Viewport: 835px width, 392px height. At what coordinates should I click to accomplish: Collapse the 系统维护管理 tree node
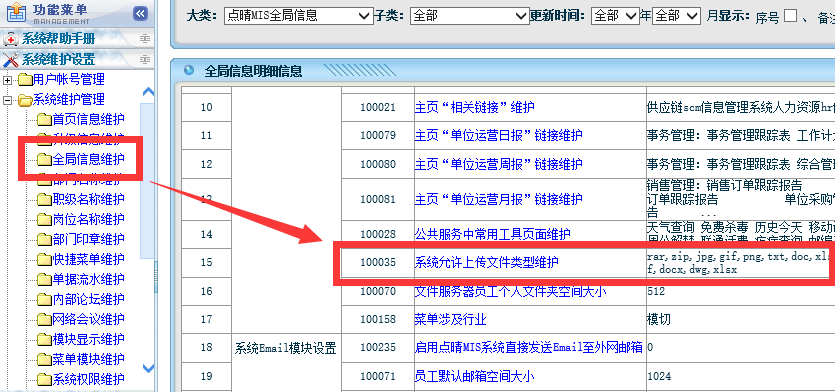[7, 100]
